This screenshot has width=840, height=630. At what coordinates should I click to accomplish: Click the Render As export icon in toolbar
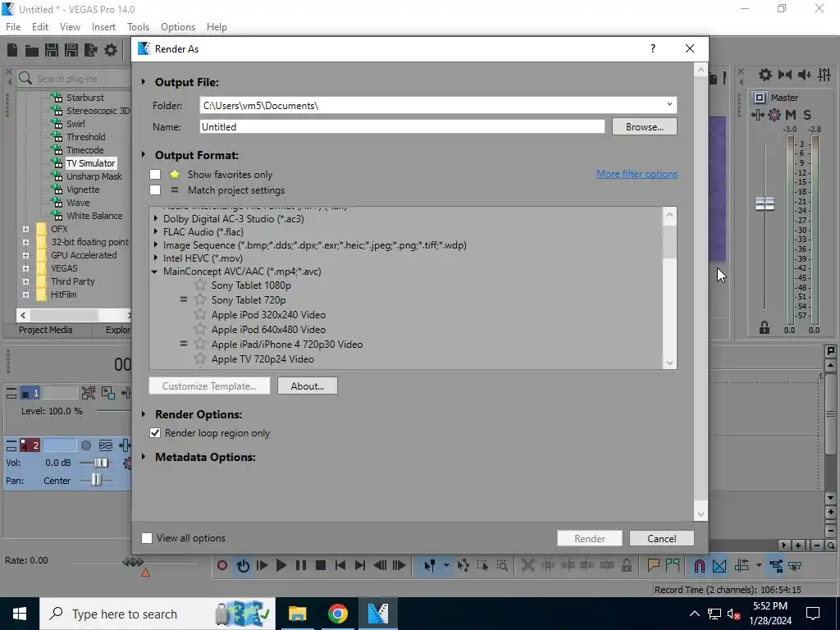click(90, 50)
